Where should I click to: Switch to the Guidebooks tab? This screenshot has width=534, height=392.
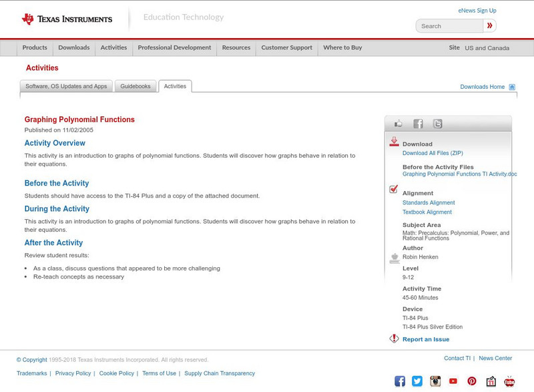point(136,86)
